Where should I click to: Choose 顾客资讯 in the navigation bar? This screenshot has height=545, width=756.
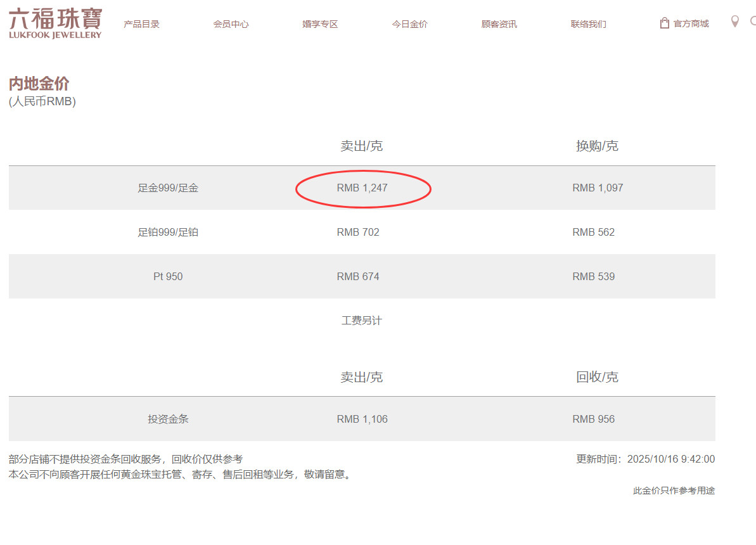tap(499, 24)
